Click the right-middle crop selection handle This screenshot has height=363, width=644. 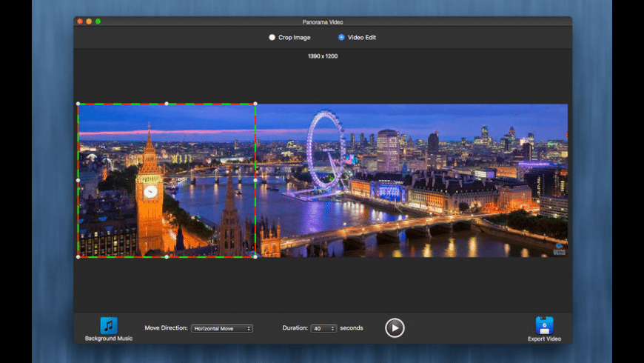(255, 180)
